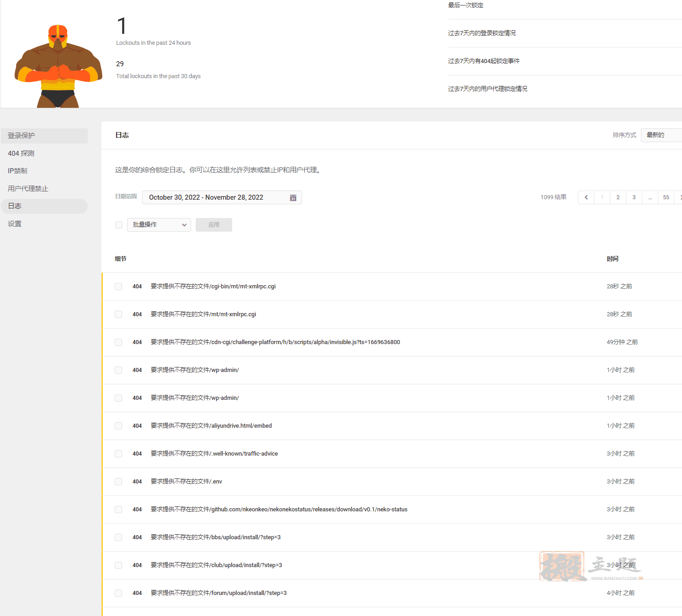
Task: Click the pagination ellipsis button
Action: click(x=650, y=197)
